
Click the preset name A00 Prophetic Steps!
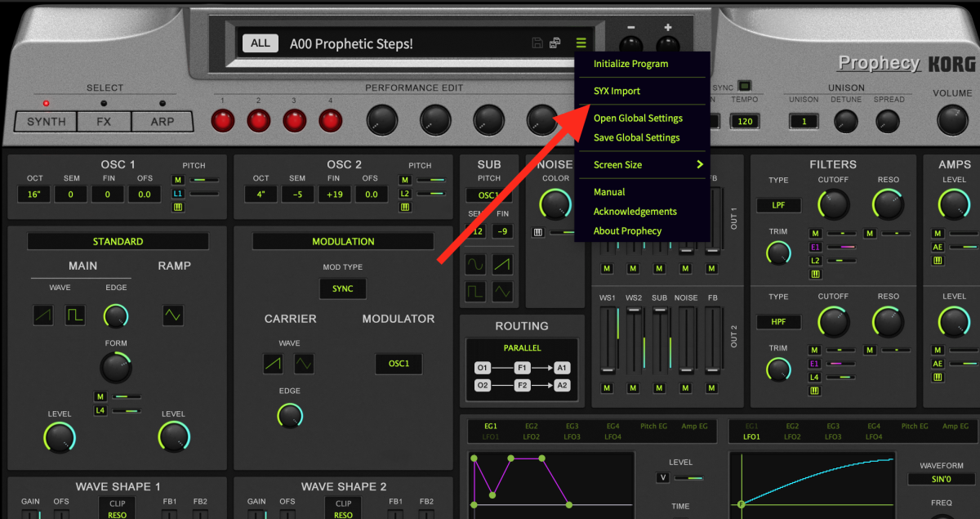tap(351, 43)
